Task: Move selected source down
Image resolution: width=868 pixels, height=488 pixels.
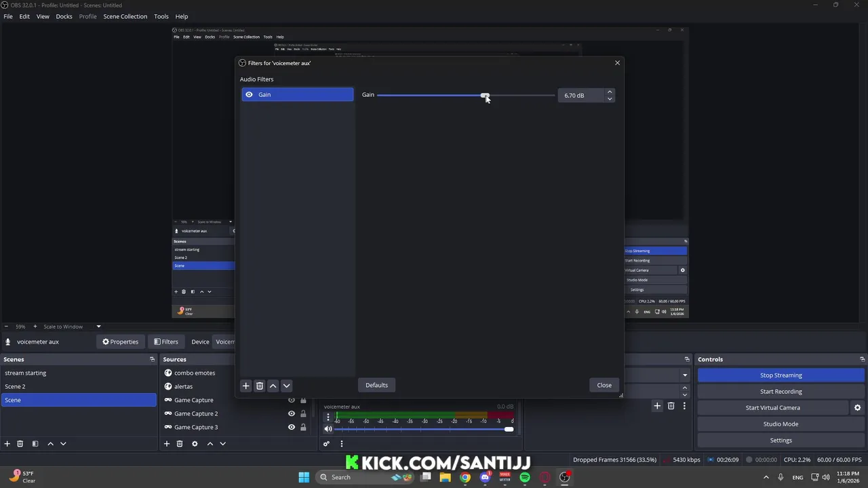Action: [222, 444]
